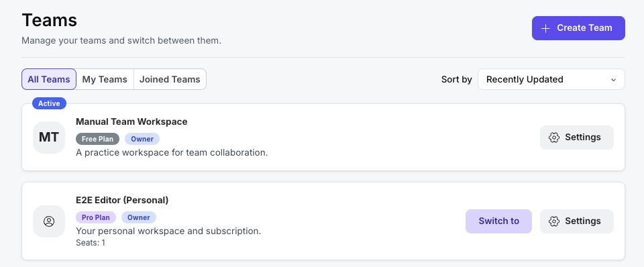Image resolution: width=644 pixels, height=267 pixels.
Task: Click the plus icon in Create Team
Action: (x=545, y=28)
